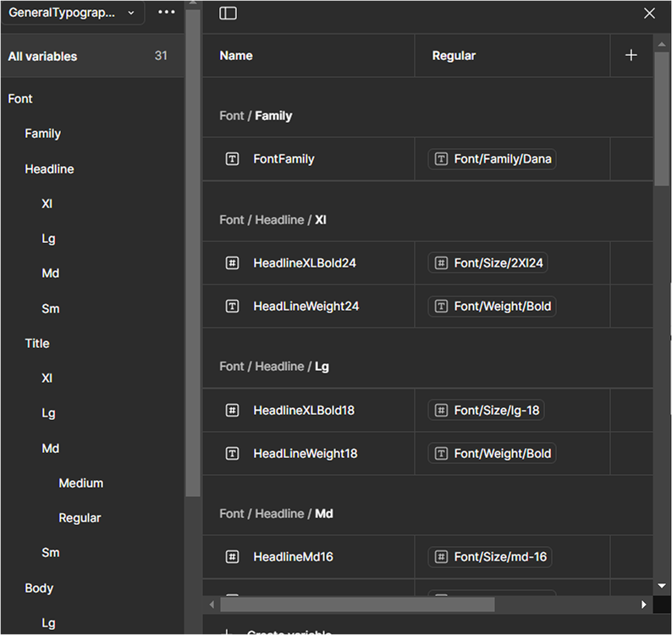The width and height of the screenshot is (672, 635).
Task: Click the Font/Weight/Bold value for HeadLineWeight18
Action: coord(493,454)
